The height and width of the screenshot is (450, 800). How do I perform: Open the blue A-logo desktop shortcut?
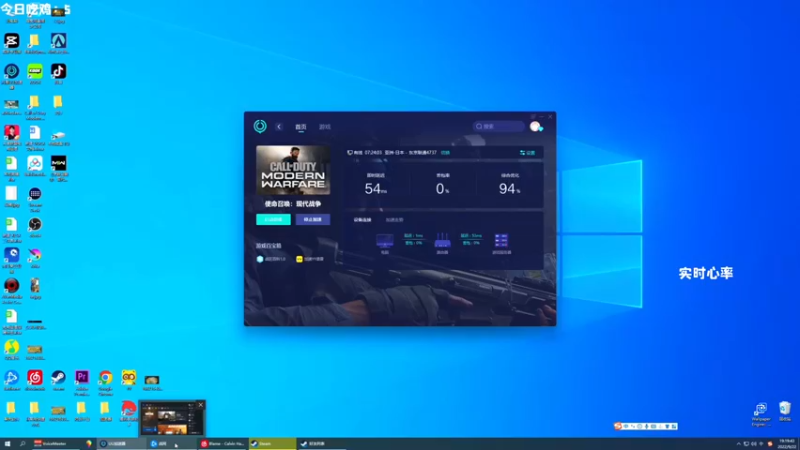[x=58, y=41]
